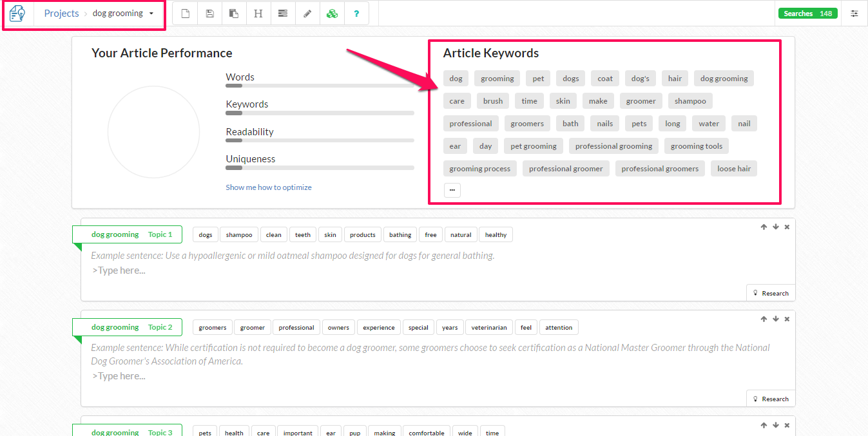The image size is (868, 436).
Task: Select the 'loose hair' keyword tag
Action: pos(734,169)
